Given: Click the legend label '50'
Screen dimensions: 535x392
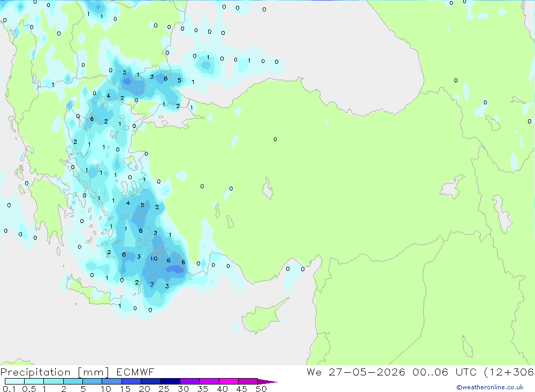Looking at the screenshot, I should (262, 389).
